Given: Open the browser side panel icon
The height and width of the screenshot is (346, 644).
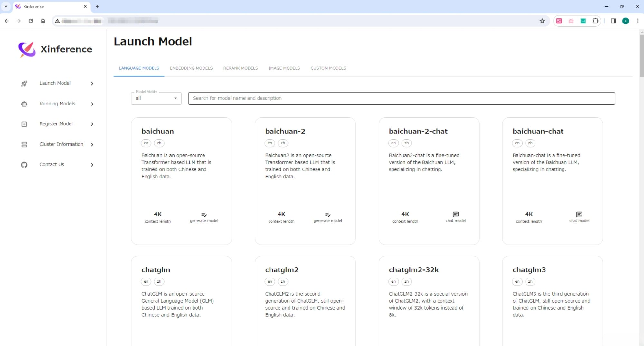Looking at the screenshot, I should tap(613, 21).
